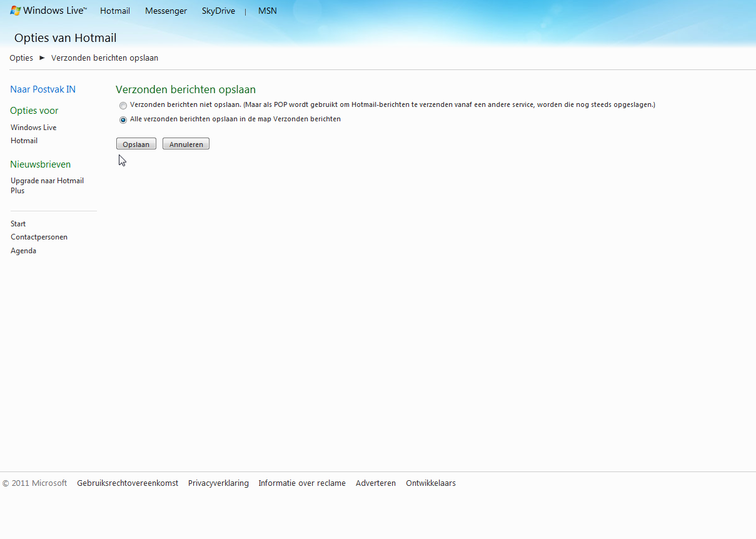Open the Privacyverklaring footer link
Viewport: 756px width, 539px height.
point(218,483)
